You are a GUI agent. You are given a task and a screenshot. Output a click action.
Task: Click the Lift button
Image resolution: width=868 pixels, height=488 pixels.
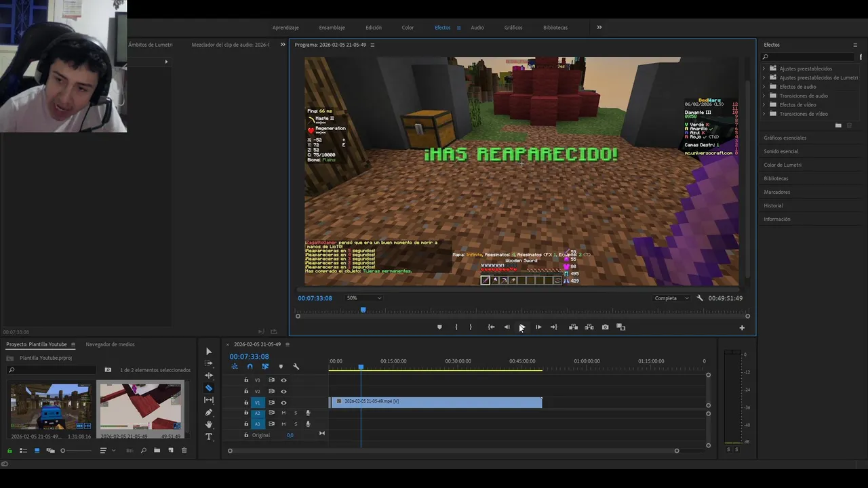(x=573, y=327)
